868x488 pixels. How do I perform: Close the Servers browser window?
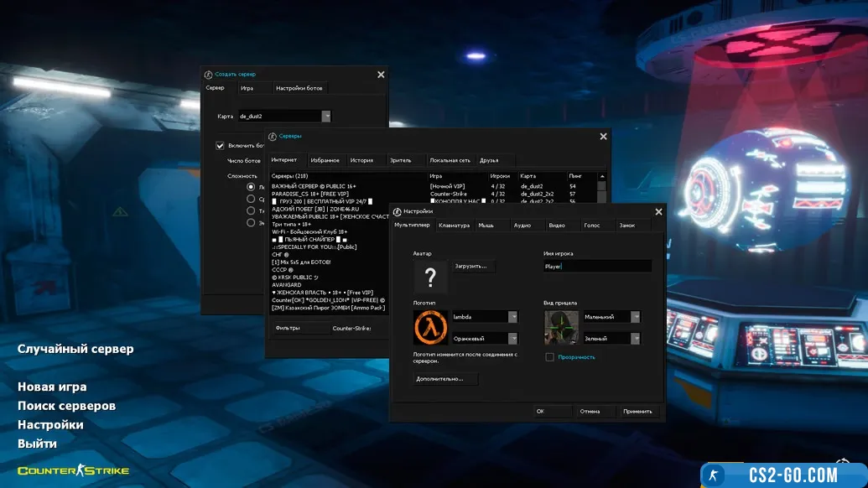[x=603, y=136]
